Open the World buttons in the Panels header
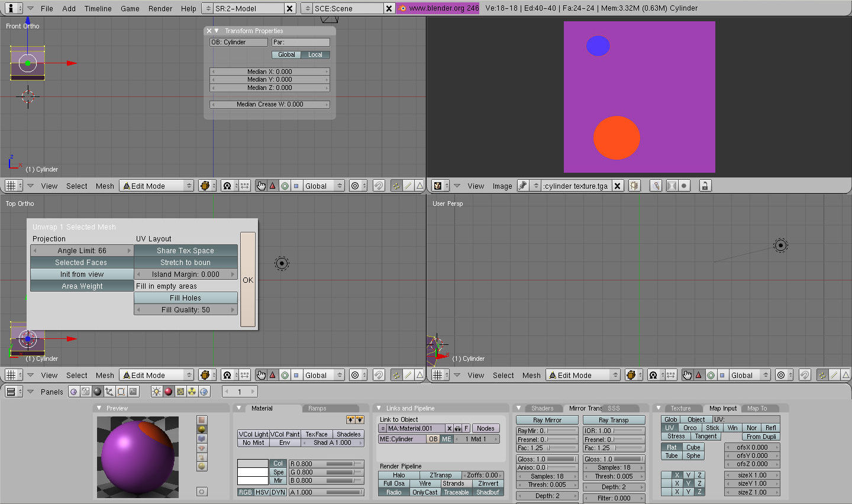The image size is (852, 504). point(204,392)
